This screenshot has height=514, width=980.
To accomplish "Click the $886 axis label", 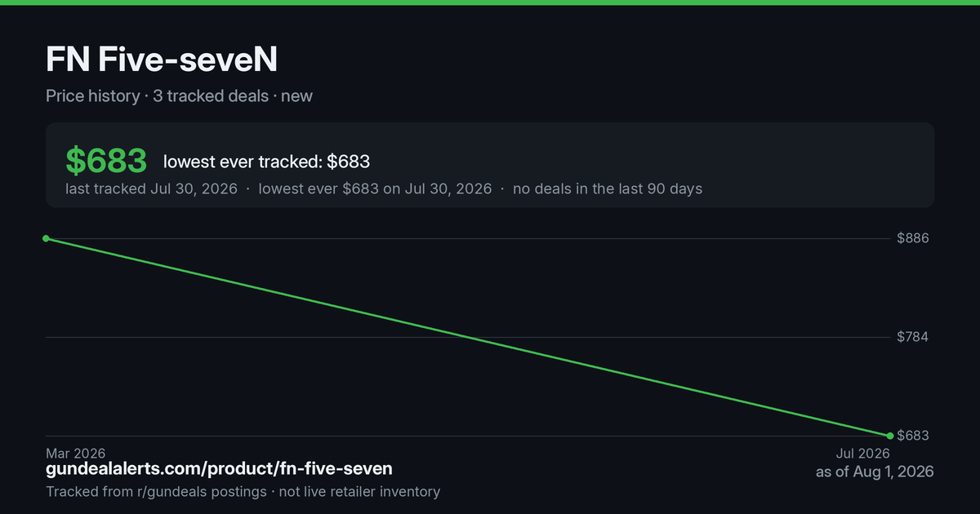I will click(913, 238).
